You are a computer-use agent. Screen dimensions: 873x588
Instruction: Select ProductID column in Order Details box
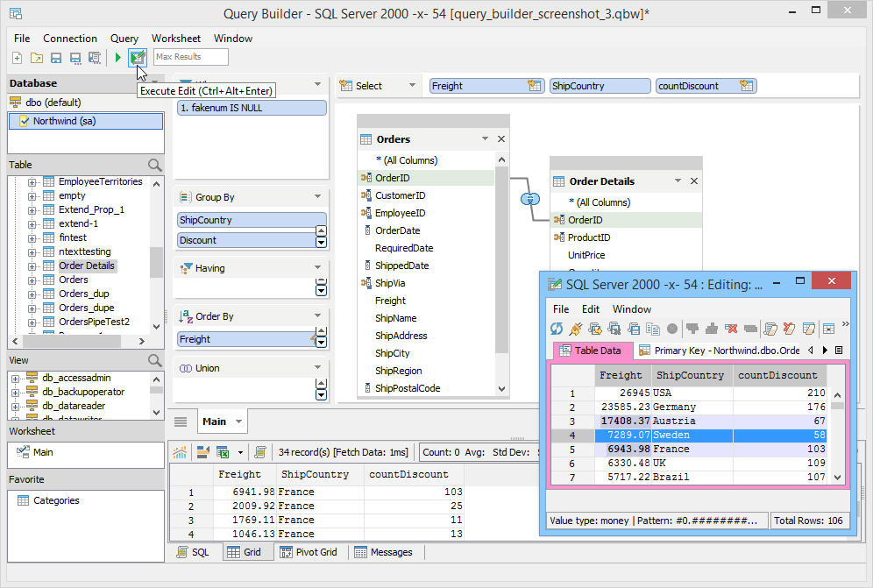point(589,237)
